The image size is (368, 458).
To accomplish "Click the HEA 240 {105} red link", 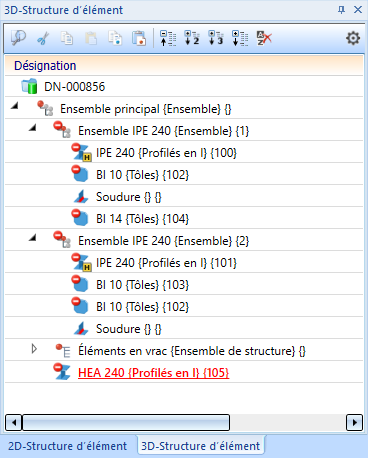I will click(x=154, y=373).
